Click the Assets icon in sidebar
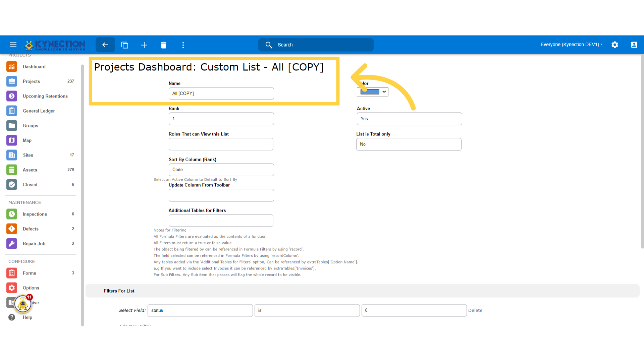 point(12,170)
